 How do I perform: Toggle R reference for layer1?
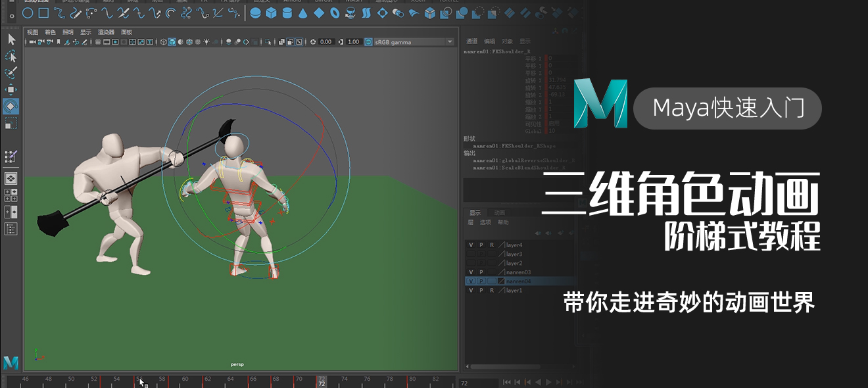(492, 290)
